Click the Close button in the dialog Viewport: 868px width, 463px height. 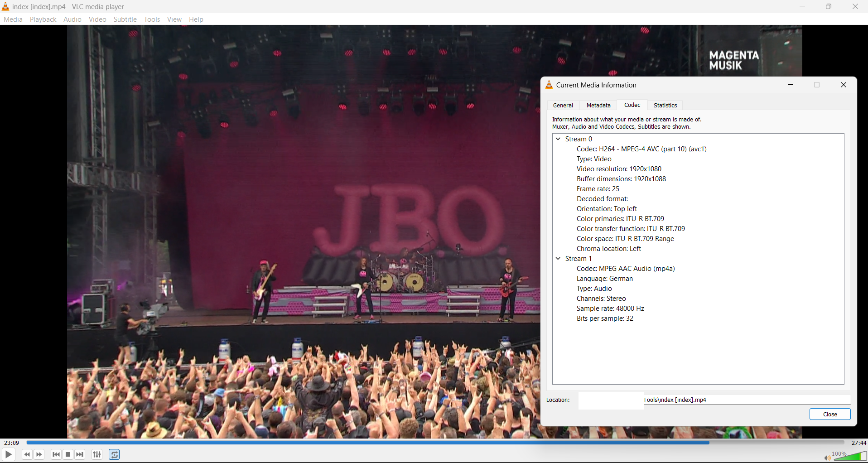(x=830, y=414)
